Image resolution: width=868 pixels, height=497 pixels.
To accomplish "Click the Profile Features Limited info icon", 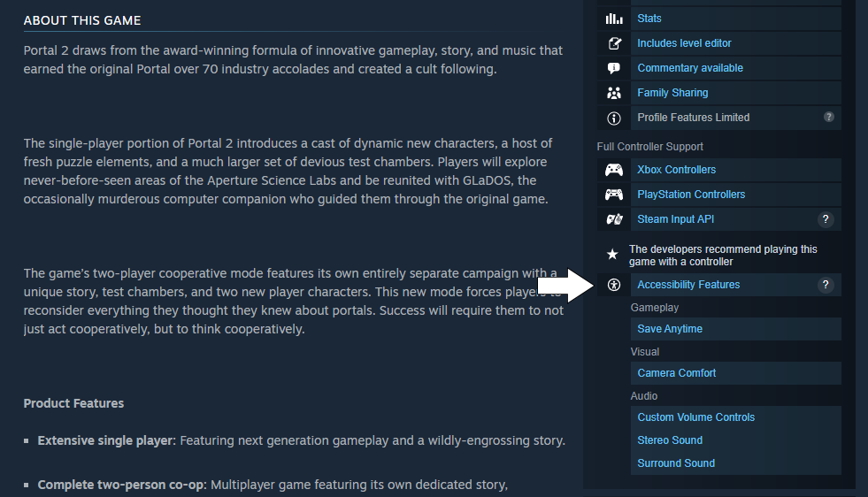I will (614, 118).
